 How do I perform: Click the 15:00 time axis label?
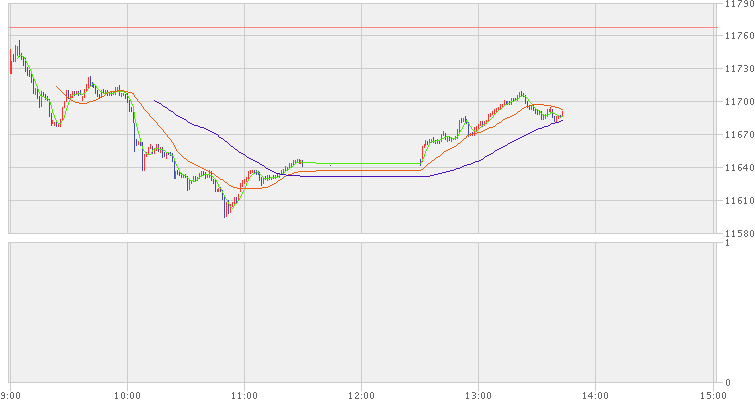(x=712, y=392)
